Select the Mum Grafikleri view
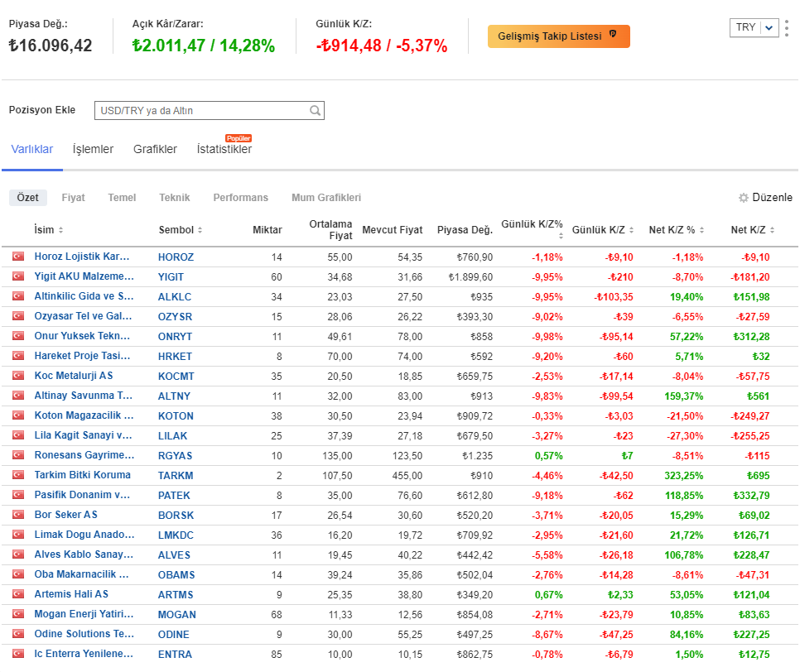This screenshot has width=800, height=672. coord(326,197)
